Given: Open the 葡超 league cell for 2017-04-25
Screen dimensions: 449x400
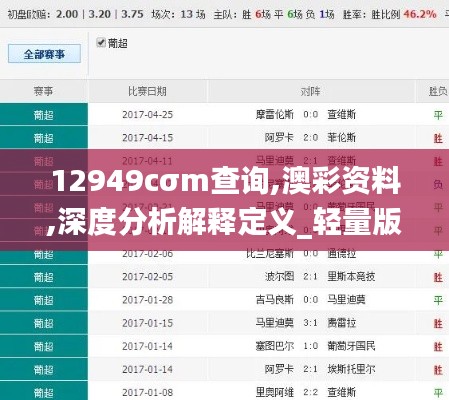Looking at the screenshot, I should 44,115.
